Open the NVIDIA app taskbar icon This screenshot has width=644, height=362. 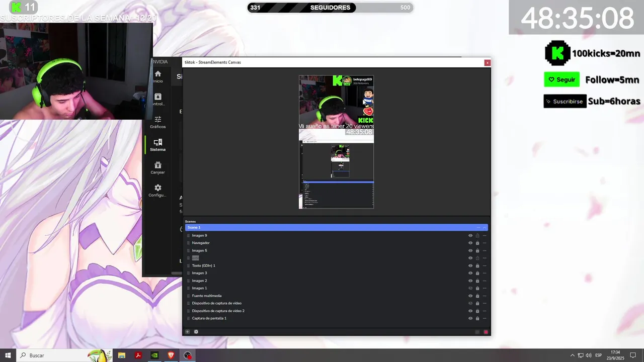tap(154, 355)
